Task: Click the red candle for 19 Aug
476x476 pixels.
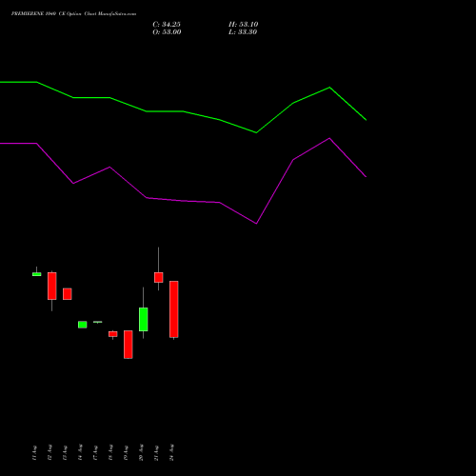Action: [x=129, y=345]
